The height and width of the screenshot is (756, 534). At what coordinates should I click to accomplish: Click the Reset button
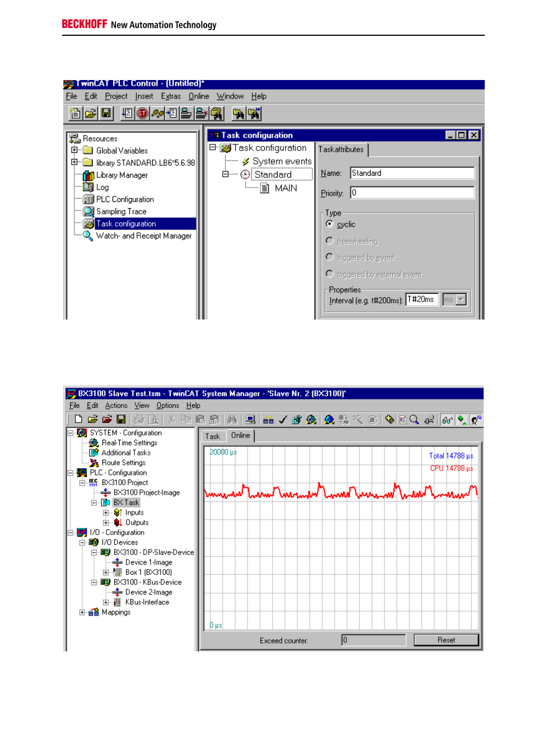coord(446,640)
